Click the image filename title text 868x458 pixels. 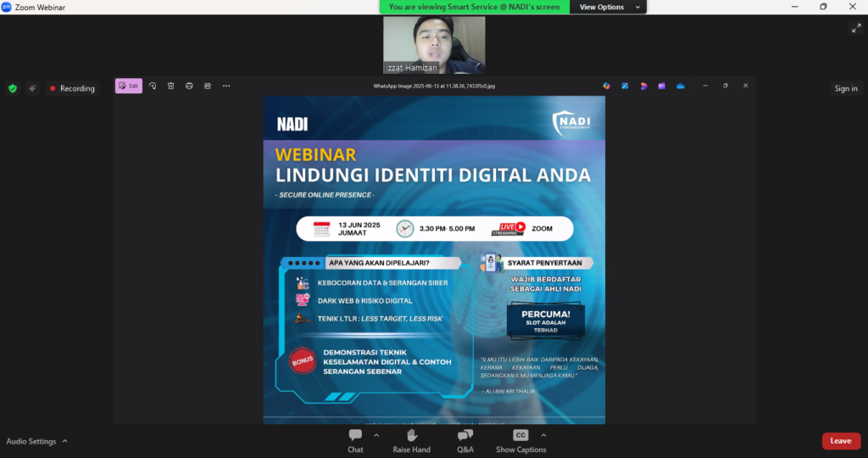[434, 86]
